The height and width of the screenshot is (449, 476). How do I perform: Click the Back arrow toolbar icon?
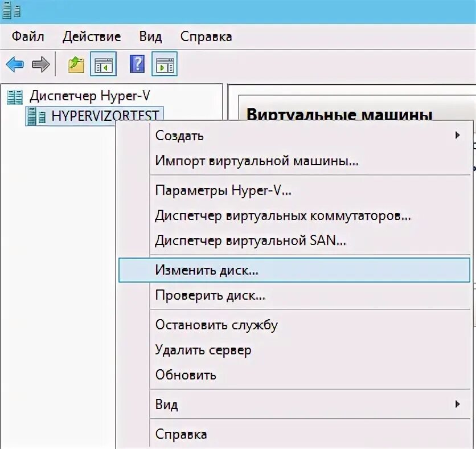click(15, 64)
